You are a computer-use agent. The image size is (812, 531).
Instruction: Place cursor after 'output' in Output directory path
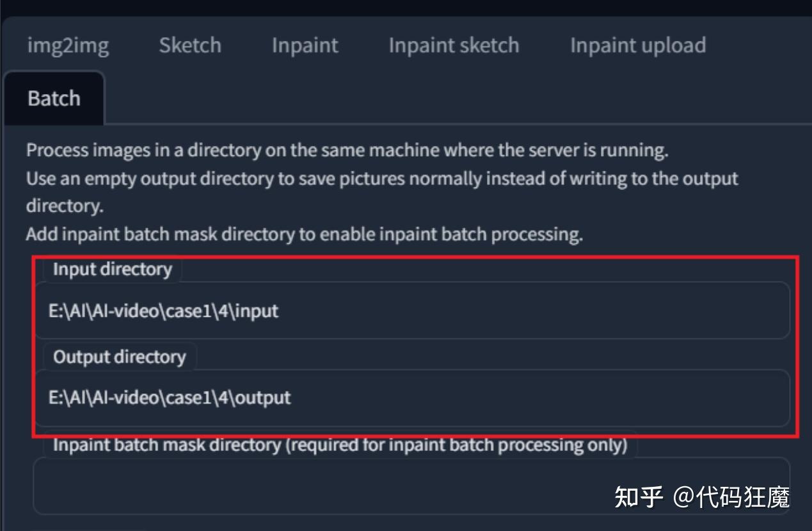tap(291, 398)
